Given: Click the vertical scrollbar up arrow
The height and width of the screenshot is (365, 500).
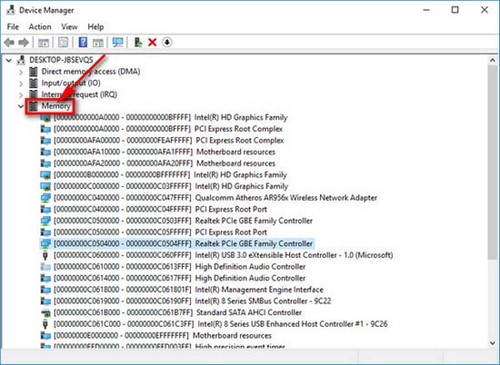Looking at the screenshot, I should tap(493, 60).
